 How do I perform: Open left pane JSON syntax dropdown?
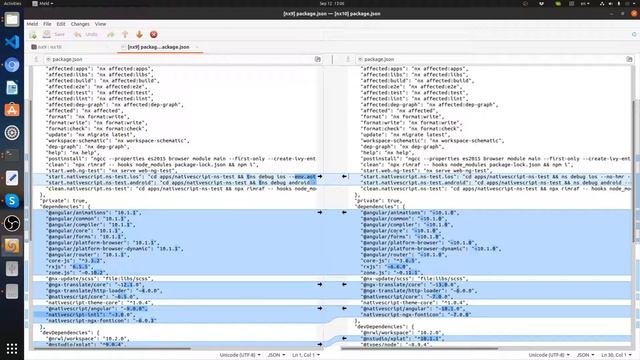click(x=276, y=355)
